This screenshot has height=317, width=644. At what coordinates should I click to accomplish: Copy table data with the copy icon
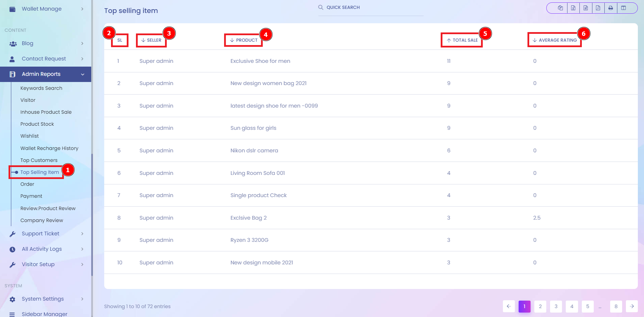[560, 8]
